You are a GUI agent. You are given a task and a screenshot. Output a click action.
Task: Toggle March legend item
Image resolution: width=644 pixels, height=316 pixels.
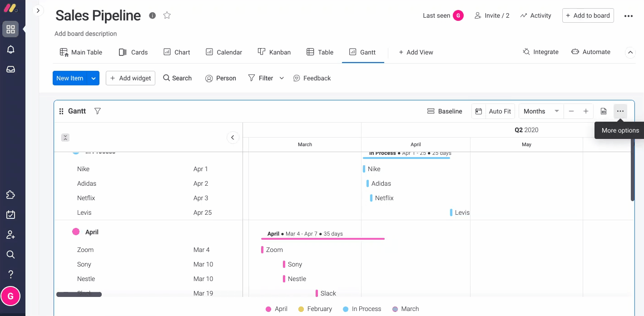pos(406,309)
